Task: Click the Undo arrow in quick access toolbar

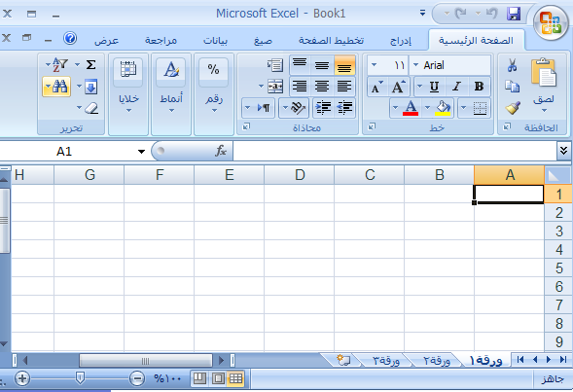Action: point(491,14)
